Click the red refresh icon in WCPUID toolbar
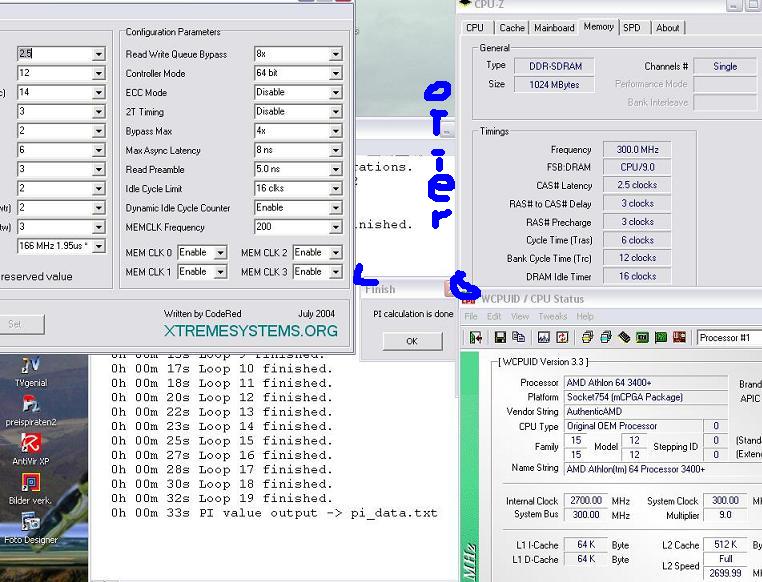This screenshot has width=762, height=582. 562,337
